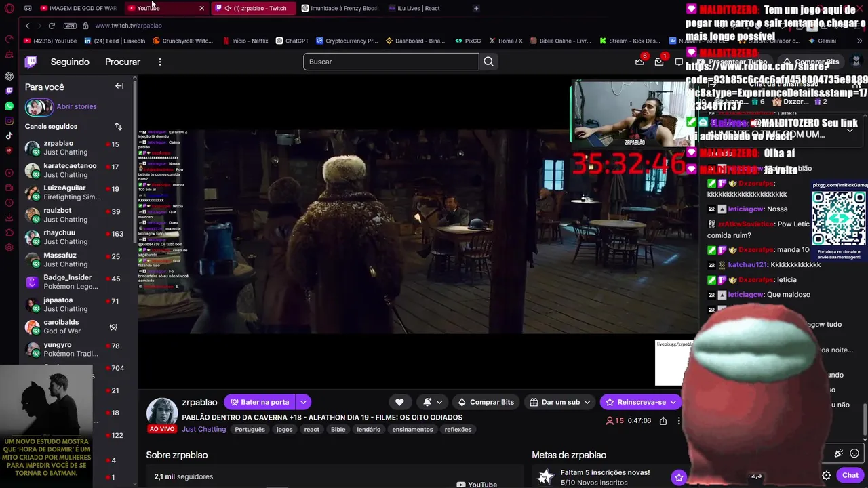Open Twitch Prime loot crown icon

(639, 62)
